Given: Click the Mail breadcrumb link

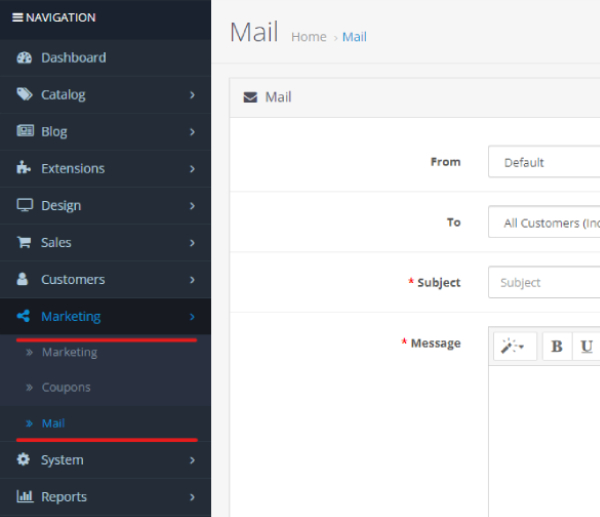Looking at the screenshot, I should pos(354,37).
